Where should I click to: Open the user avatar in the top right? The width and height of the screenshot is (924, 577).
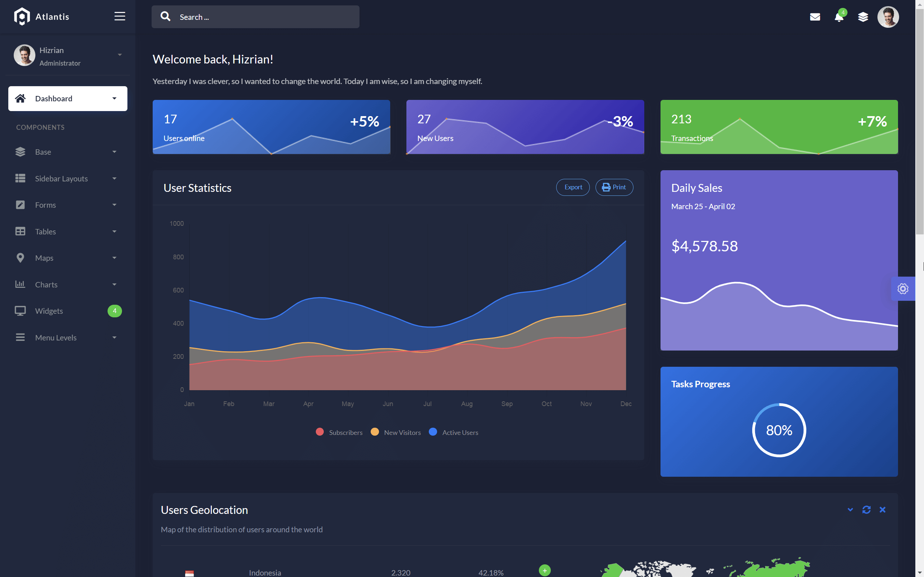(x=889, y=17)
